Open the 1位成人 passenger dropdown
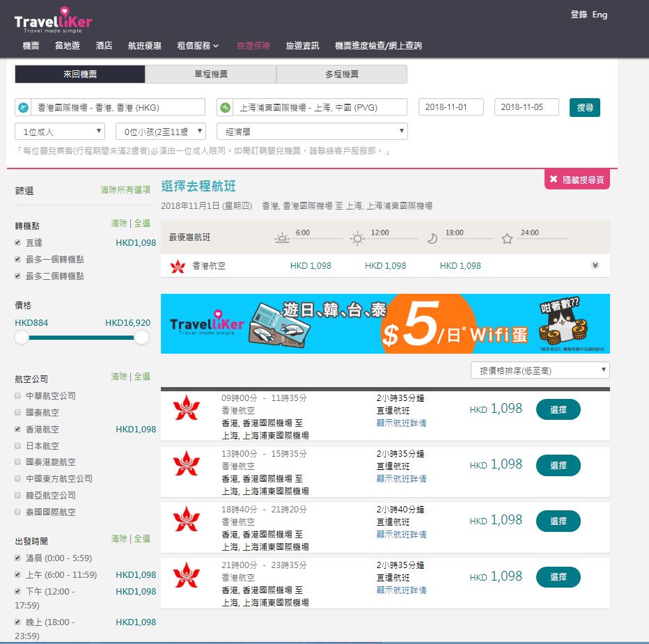 (x=60, y=132)
